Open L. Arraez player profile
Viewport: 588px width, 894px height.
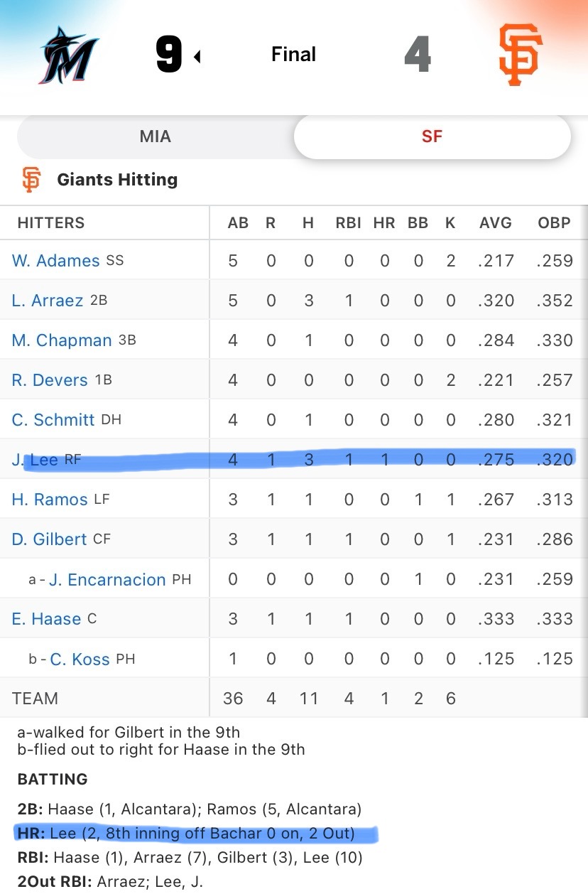(x=48, y=301)
